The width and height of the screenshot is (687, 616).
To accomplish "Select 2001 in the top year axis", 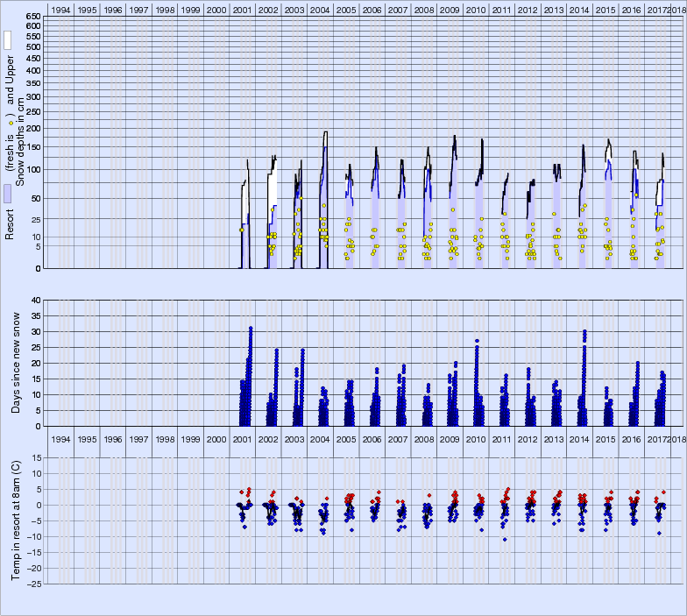I will (x=242, y=9).
